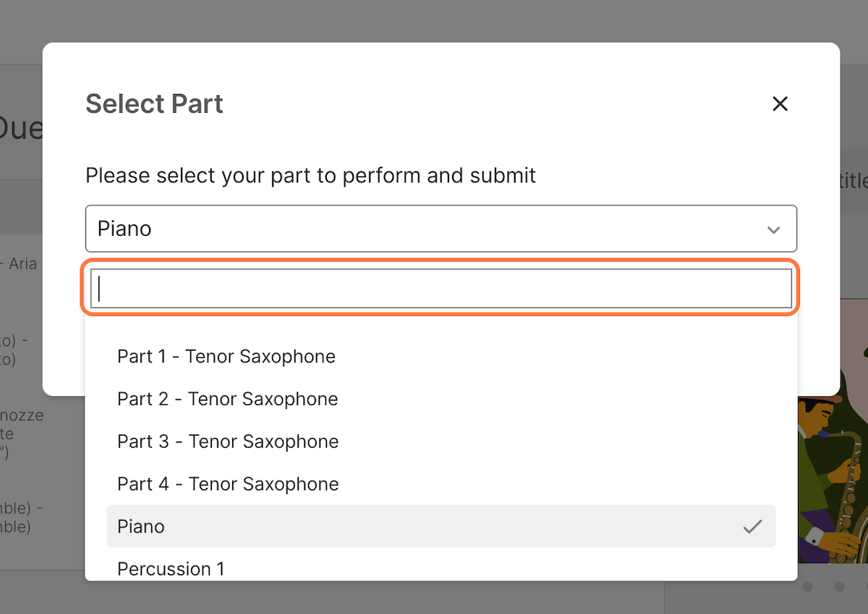
Task: Select the first carousel dot below illustration
Action: point(808,587)
